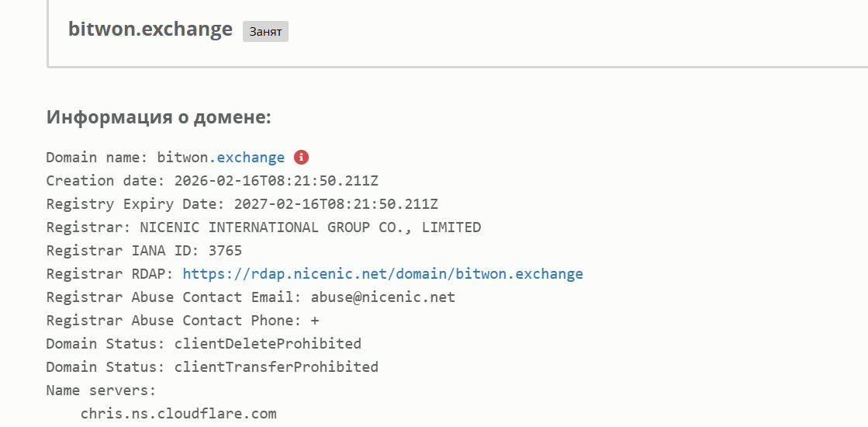The width and height of the screenshot is (868, 427).
Task: Click the "Domain name:" field label
Action: [97, 158]
